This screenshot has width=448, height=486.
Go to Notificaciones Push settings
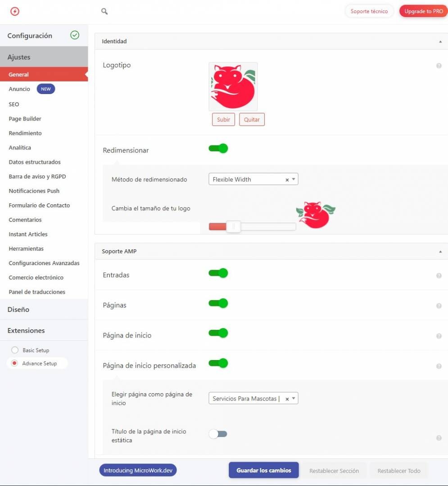[x=34, y=191]
